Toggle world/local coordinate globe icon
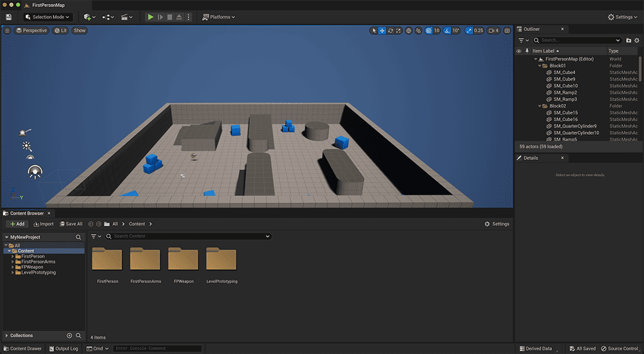 click(x=409, y=30)
